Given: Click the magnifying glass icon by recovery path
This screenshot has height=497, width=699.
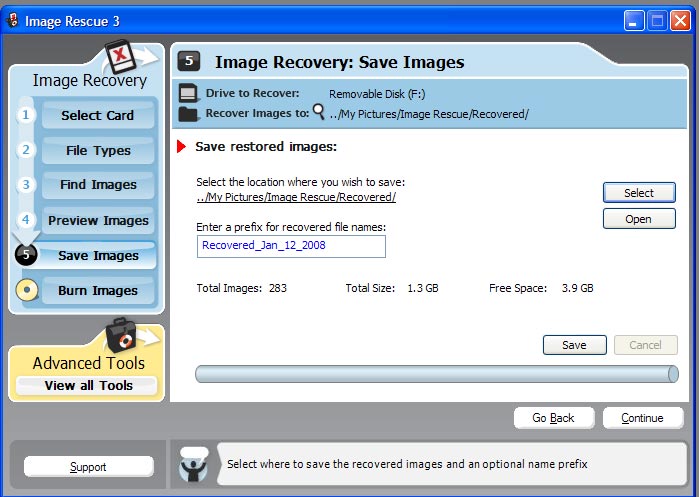Looking at the screenshot, I should pyautogui.click(x=319, y=111).
